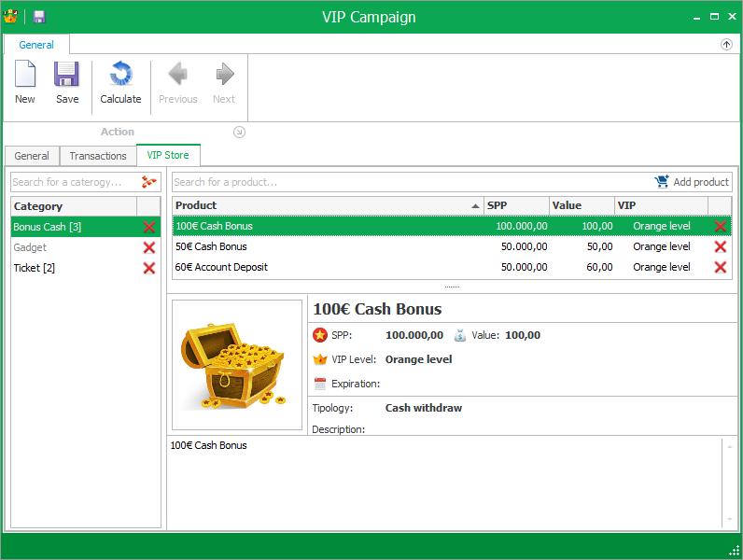Click the Cash withdraw tipology value
Screen dimensions: 743x560
point(424,408)
